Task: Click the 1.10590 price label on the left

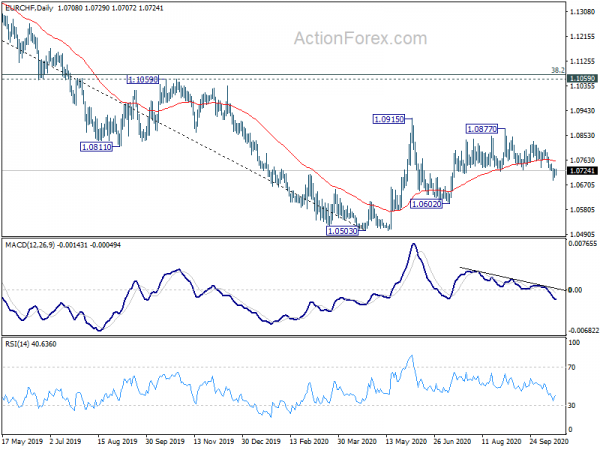Action: coord(143,80)
